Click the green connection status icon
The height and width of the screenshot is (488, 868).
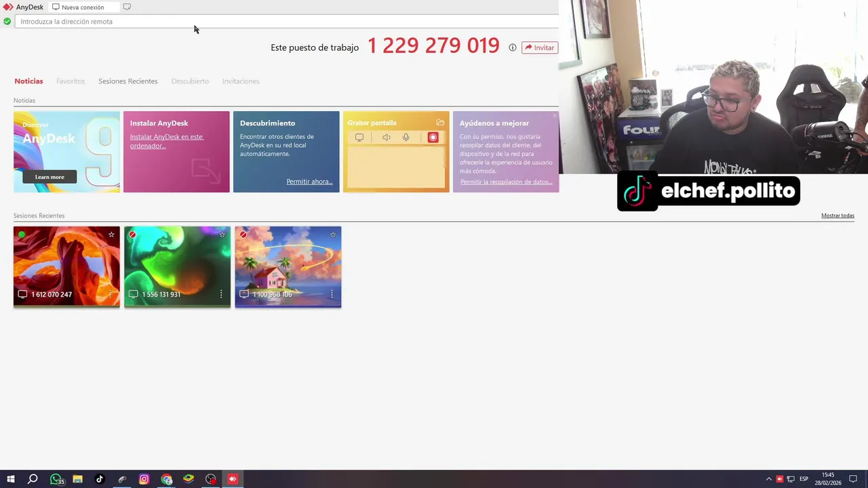pyautogui.click(x=7, y=22)
